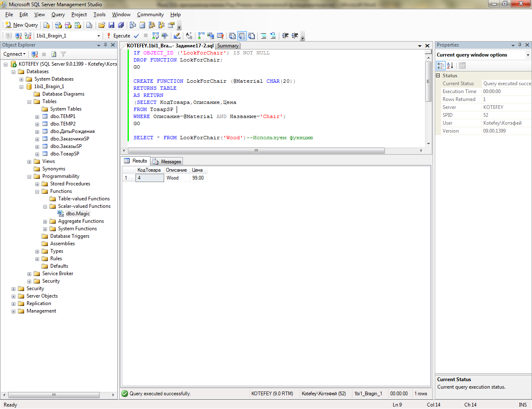Collapse the Tables node

coord(29,102)
